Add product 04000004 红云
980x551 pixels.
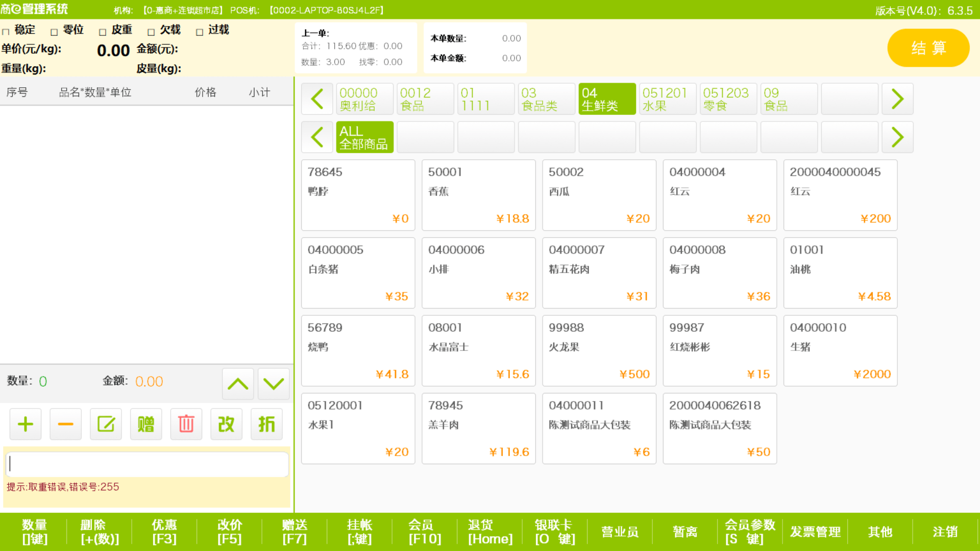click(720, 195)
